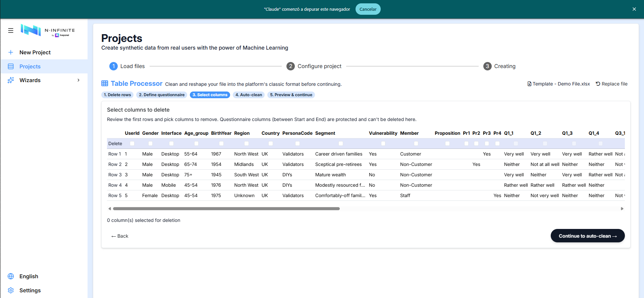Check the Delete box for Vulnerability column

(383, 143)
